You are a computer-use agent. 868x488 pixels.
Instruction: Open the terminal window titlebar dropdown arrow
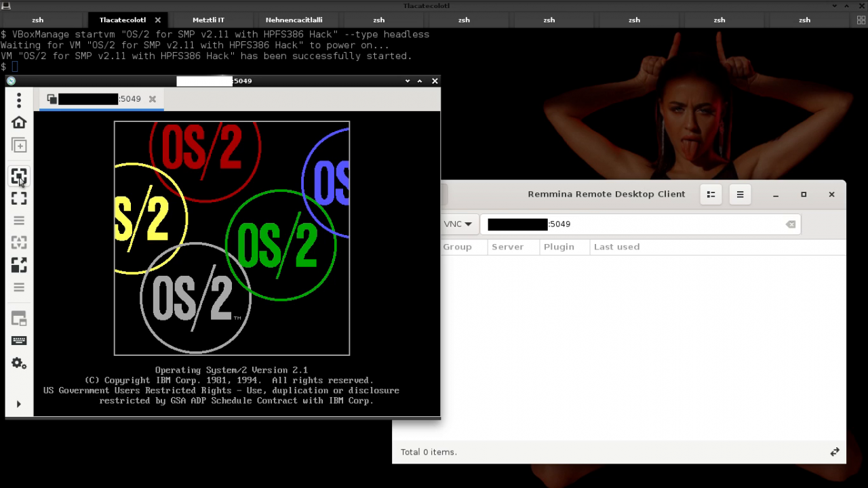point(835,5)
